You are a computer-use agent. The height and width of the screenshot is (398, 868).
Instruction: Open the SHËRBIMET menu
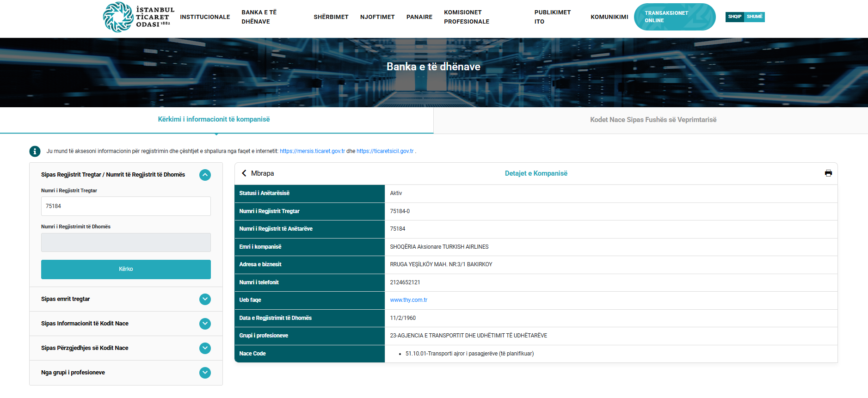331,17
